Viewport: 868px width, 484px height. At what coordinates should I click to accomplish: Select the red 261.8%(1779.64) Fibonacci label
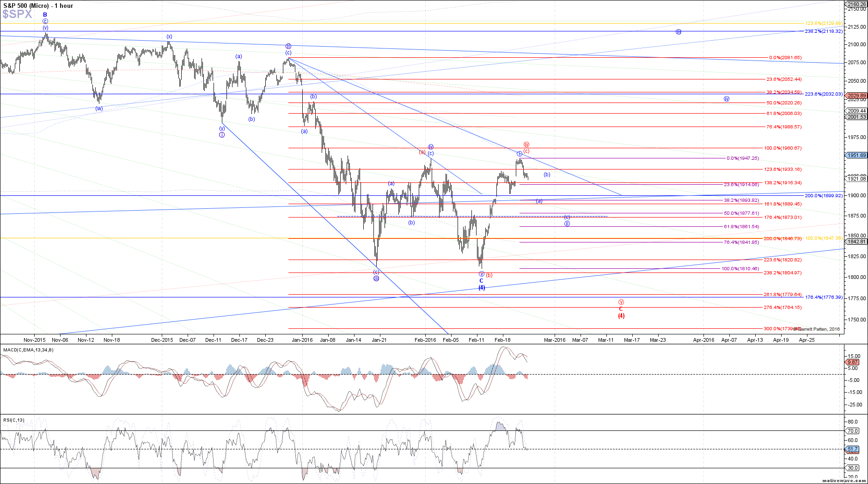(x=783, y=295)
